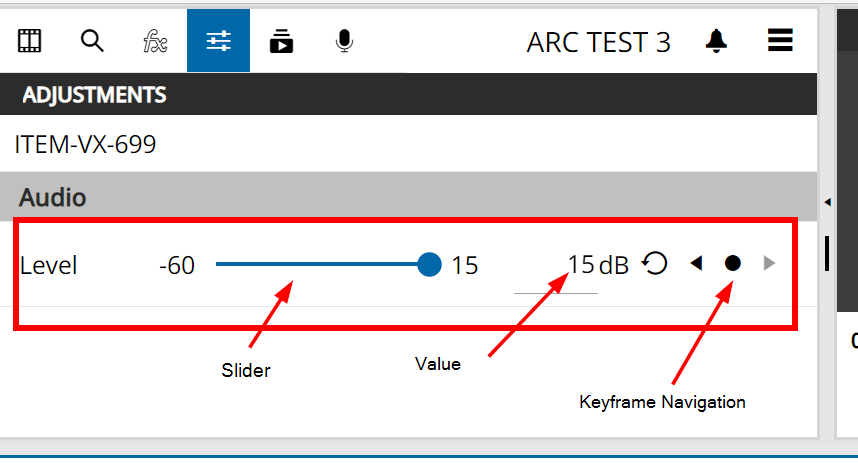Go to the next keyframe
Viewport: 858px width, 463px height.
pyautogui.click(x=768, y=263)
